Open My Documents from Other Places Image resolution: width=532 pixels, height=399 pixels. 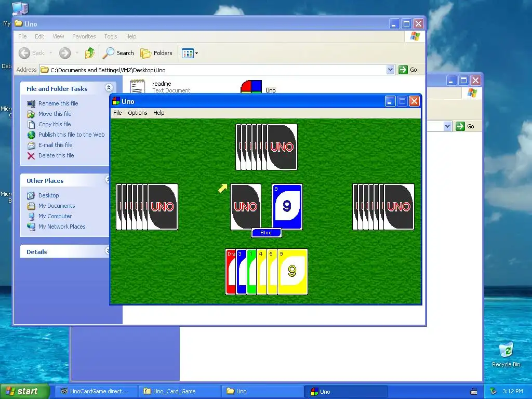(x=57, y=206)
